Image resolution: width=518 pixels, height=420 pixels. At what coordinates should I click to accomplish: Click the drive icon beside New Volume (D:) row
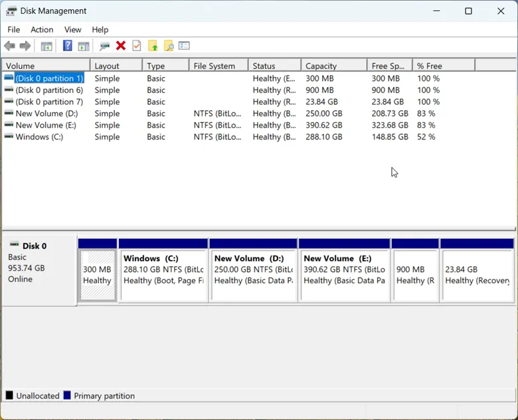pyautogui.click(x=9, y=113)
